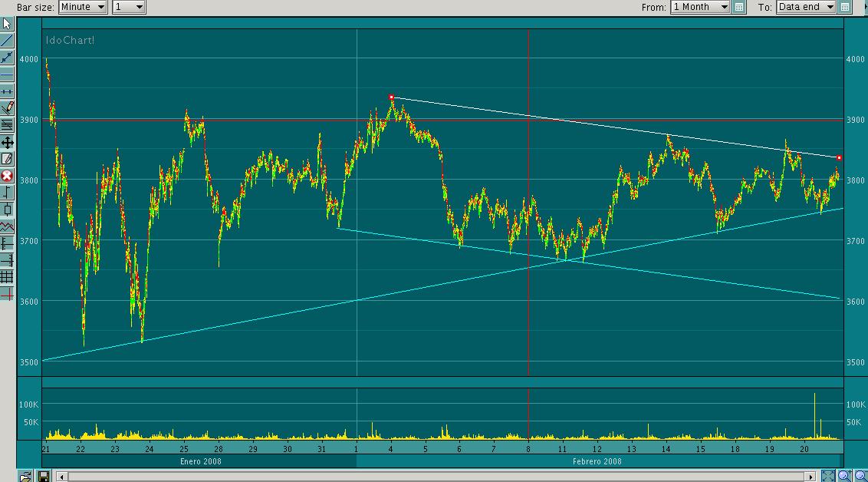The height and width of the screenshot is (482, 868).
Task: Select the horizontal line tool
Action: click(7, 74)
